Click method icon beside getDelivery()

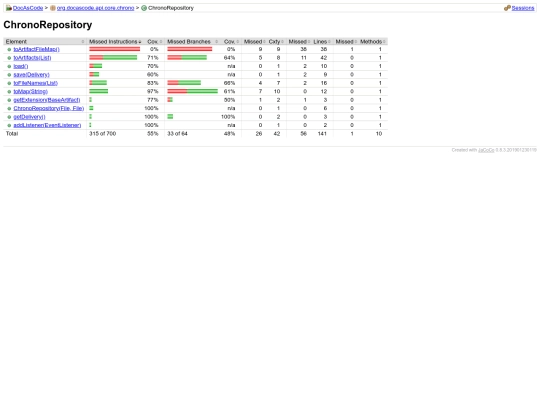point(9,117)
